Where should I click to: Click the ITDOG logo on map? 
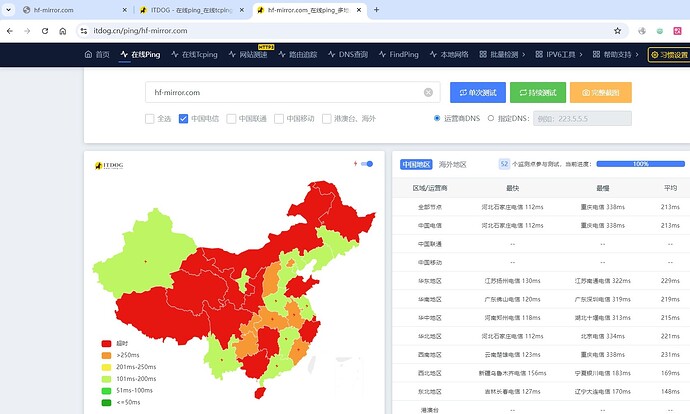coord(109,165)
